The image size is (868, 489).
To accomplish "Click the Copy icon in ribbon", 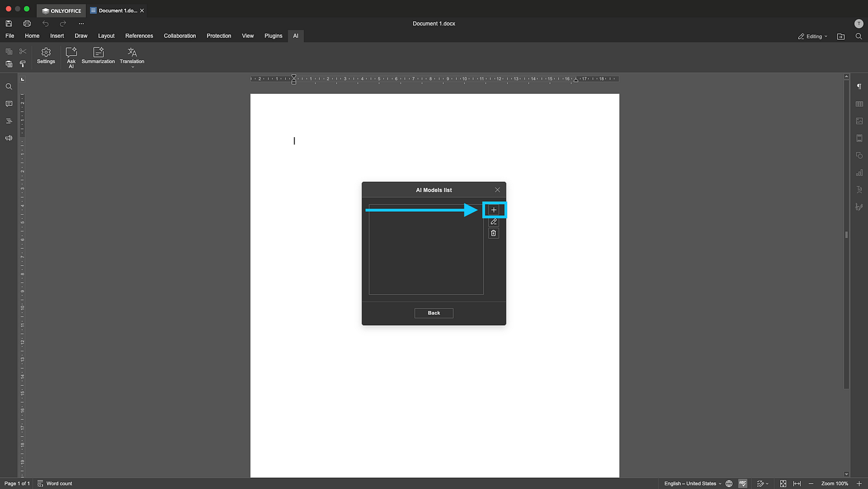I will [9, 52].
